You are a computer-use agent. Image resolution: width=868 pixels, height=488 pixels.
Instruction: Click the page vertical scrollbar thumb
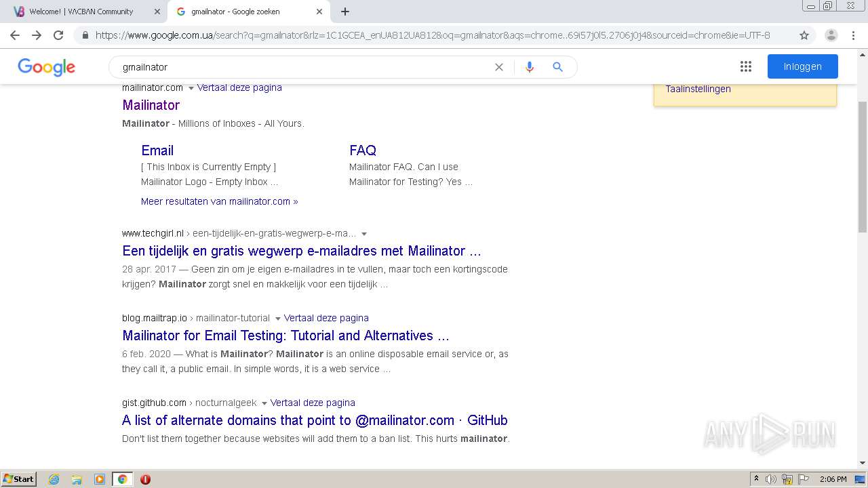pos(862,167)
